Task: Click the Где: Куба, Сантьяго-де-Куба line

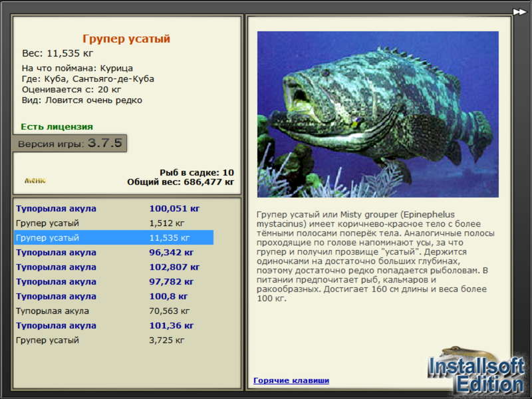Action: [x=88, y=79]
